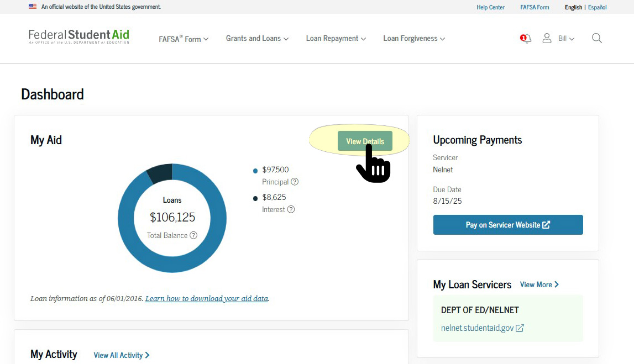
Task: Open the Bill account dropdown
Action: coord(566,39)
